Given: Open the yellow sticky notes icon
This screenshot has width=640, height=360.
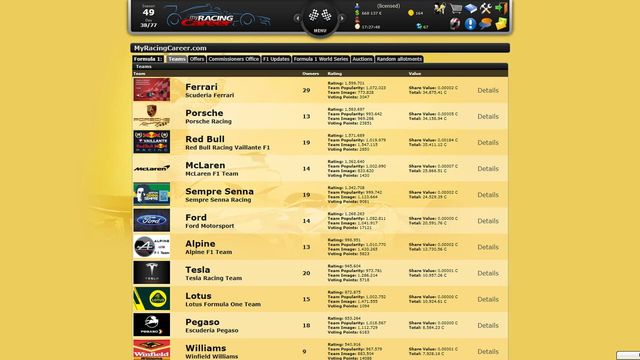Looking at the screenshot, I should point(501,24).
